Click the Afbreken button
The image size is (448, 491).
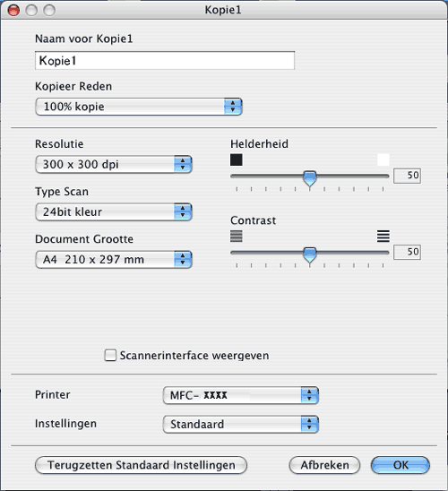click(x=324, y=465)
